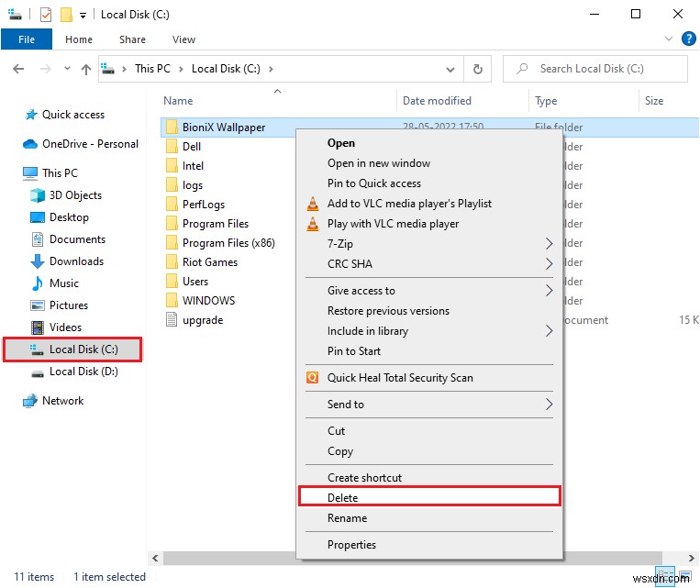Open the File menu tab
The width and height of the screenshot is (700, 588).
point(27,40)
